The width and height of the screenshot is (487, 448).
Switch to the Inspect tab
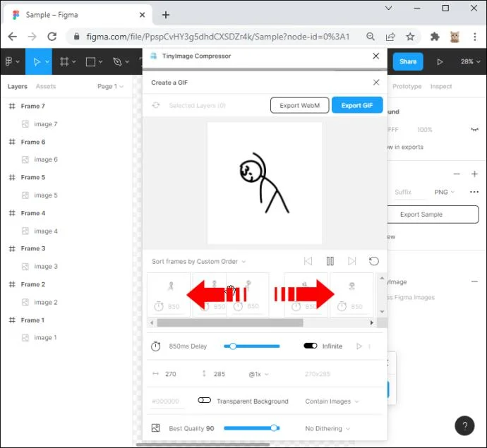coord(441,86)
